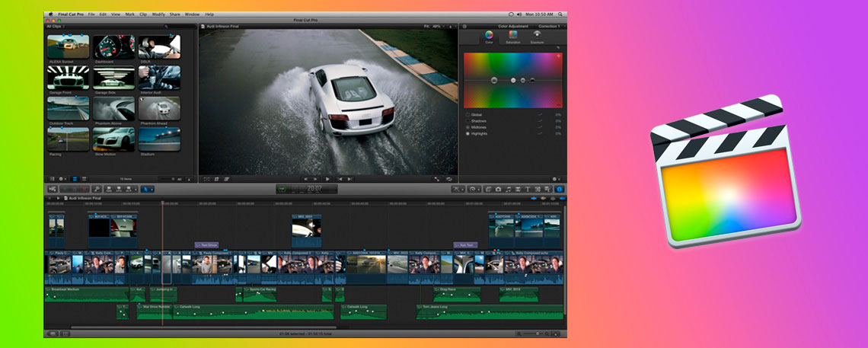This screenshot has width=868, height=348.
Task: Click the Midtones puck on color board
Action: pyautogui.click(x=523, y=80)
